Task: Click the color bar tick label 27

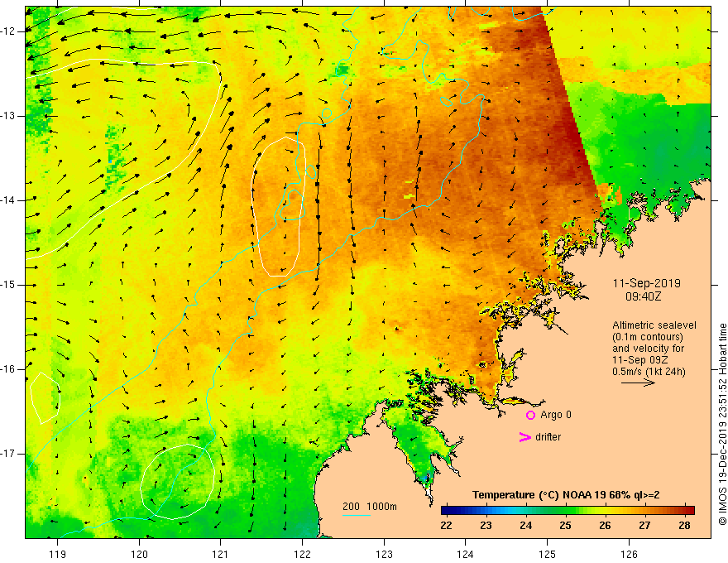Action: pyautogui.click(x=644, y=526)
